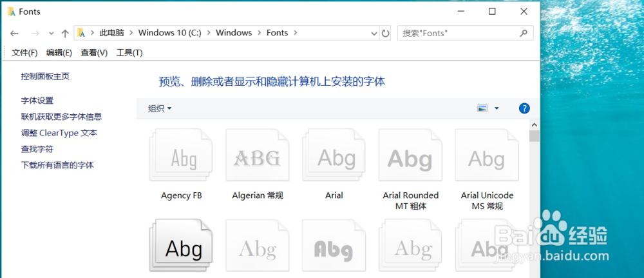Screen dimensions: 644x278
Task: Click the 此电脑 breadcrumb
Action: pyautogui.click(x=111, y=33)
